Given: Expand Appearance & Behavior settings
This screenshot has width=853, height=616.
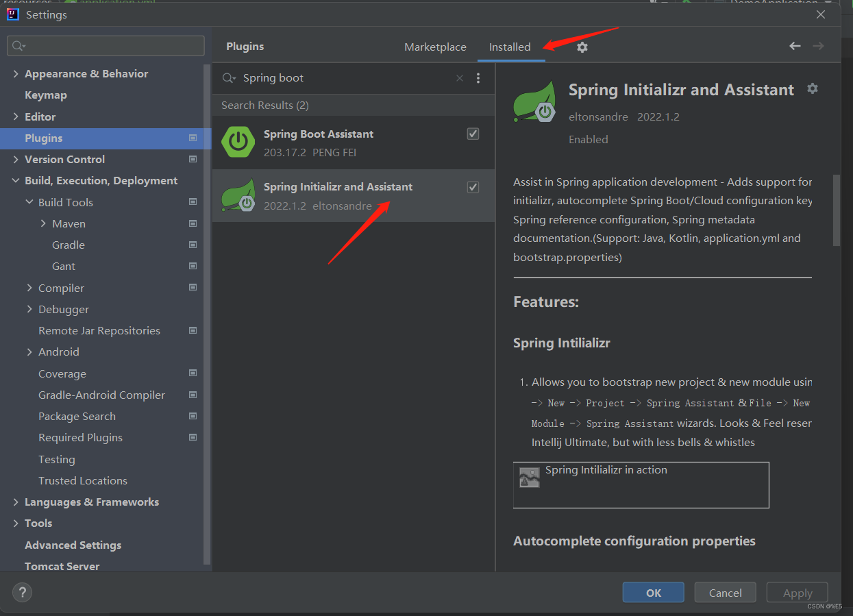Looking at the screenshot, I should click(x=16, y=73).
